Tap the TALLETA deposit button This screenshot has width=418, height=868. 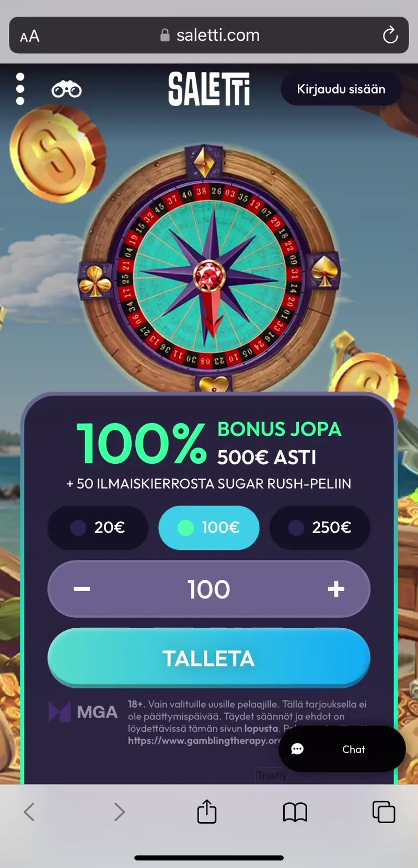[x=209, y=658]
